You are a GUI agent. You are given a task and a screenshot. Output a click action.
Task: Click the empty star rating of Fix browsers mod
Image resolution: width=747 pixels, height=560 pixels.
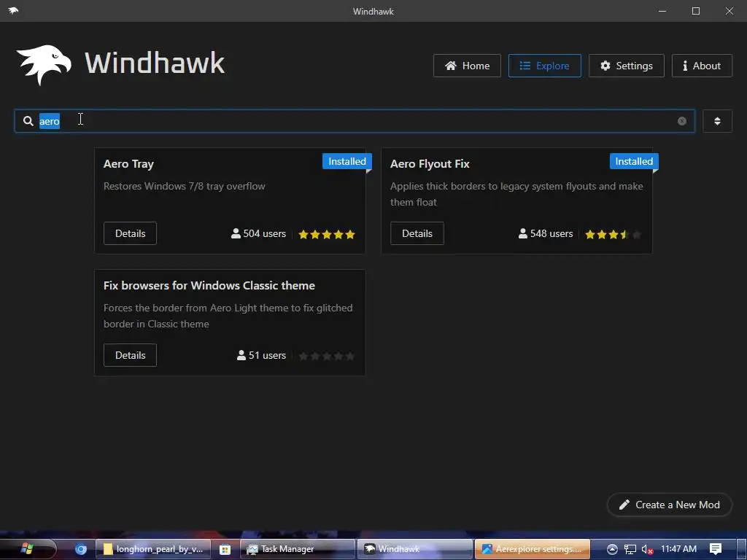click(x=327, y=356)
